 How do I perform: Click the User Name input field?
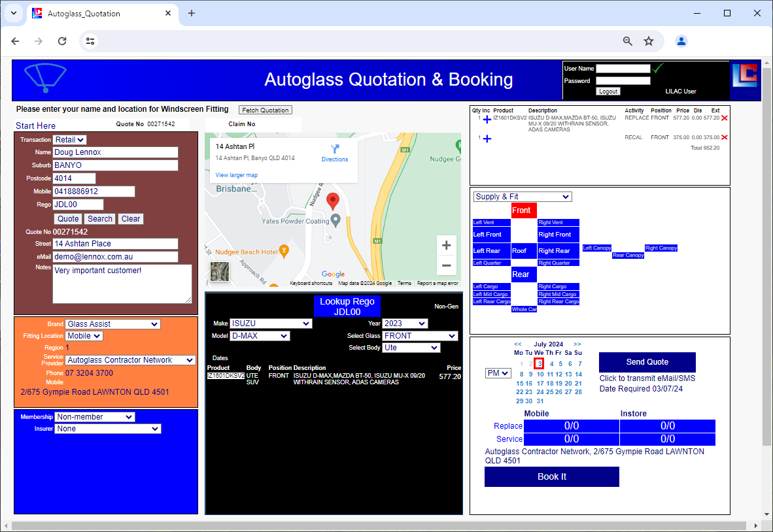623,69
